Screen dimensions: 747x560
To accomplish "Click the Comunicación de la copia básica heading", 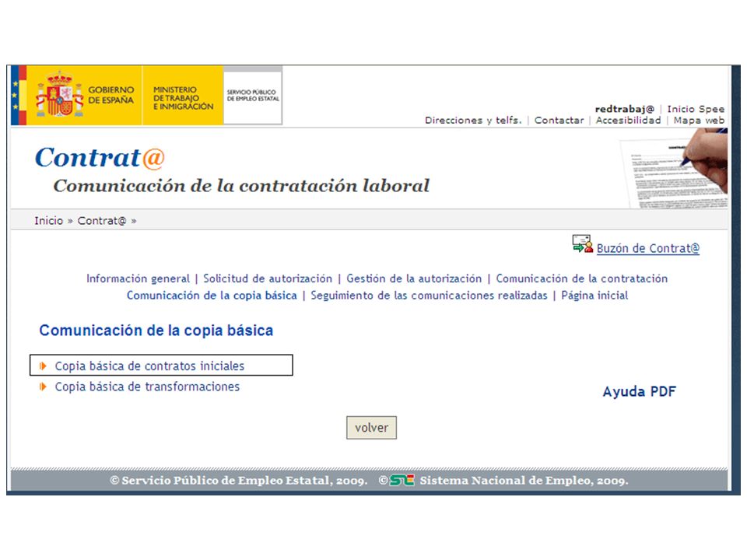I will click(x=156, y=330).
